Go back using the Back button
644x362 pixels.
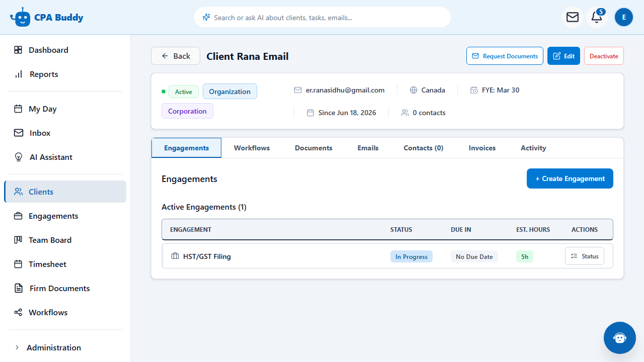pyautogui.click(x=176, y=56)
